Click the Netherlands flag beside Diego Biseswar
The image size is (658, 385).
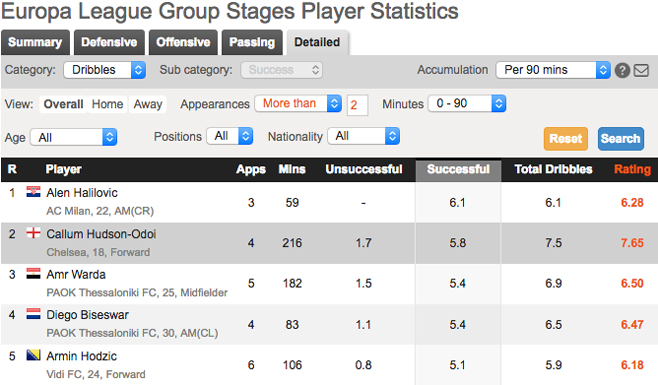point(34,314)
